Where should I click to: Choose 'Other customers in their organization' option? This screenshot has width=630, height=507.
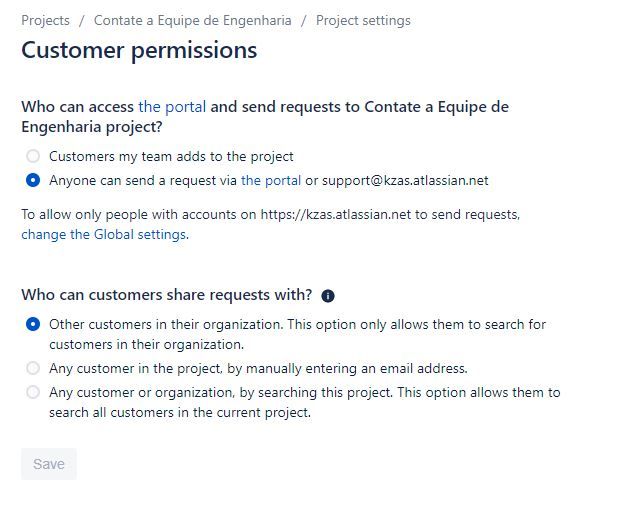click(x=33, y=324)
